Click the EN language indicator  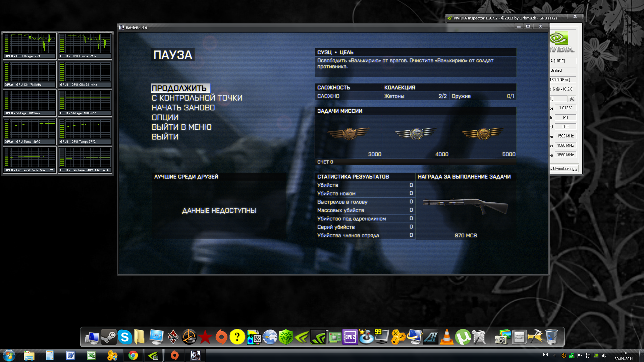(545, 355)
